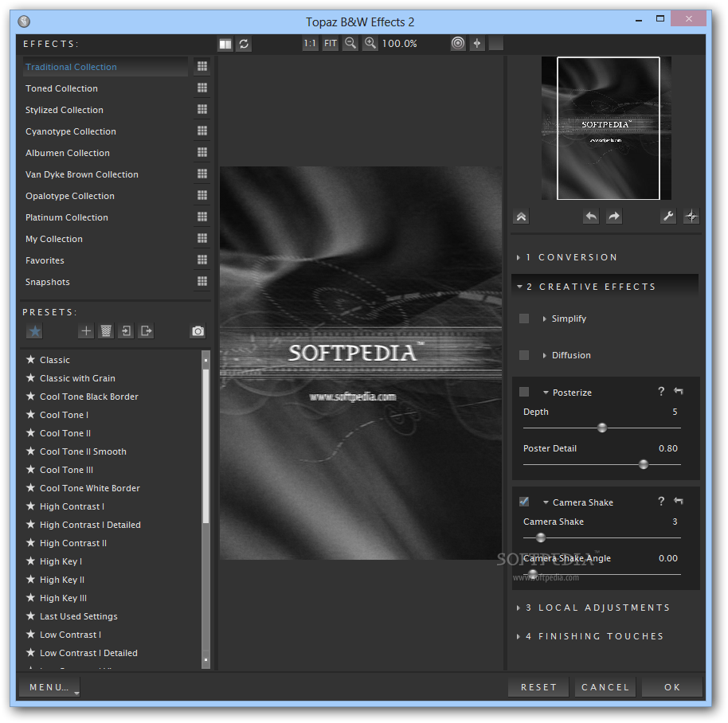
Task: Collapse the Posterize panel
Action: (546, 393)
